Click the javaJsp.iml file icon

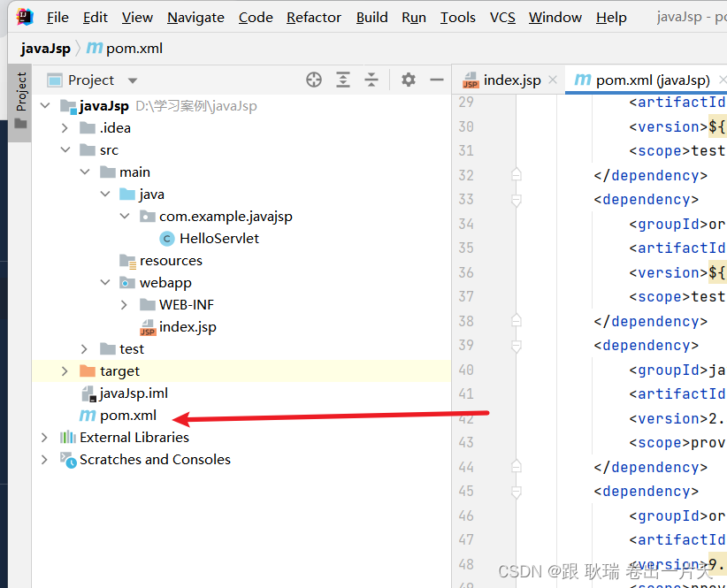tap(88, 393)
